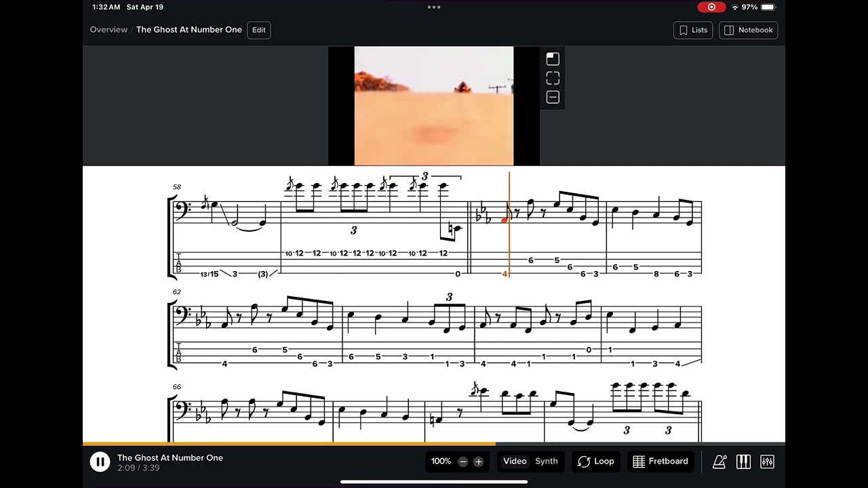Open the Notebook panel

coord(749,30)
